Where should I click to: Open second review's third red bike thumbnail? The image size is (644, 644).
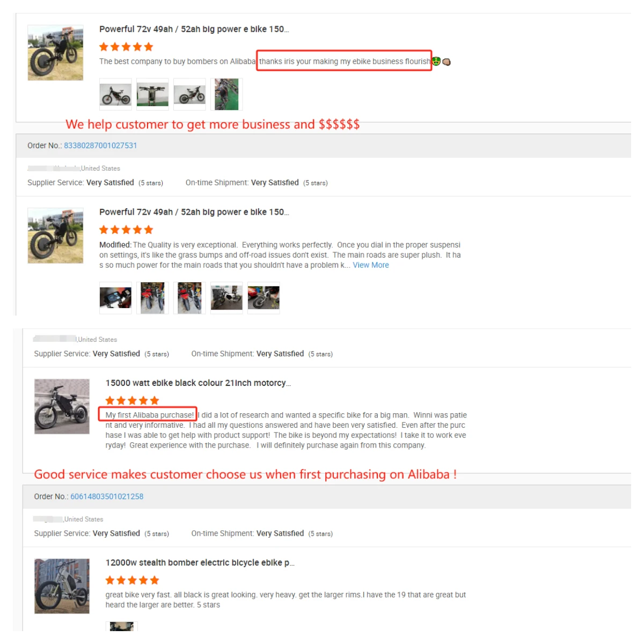pyautogui.click(x=189, y=298)
